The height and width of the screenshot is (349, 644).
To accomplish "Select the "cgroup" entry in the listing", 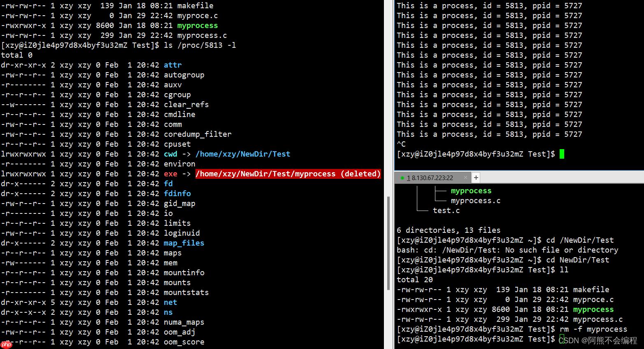I will tap(177, 95).
